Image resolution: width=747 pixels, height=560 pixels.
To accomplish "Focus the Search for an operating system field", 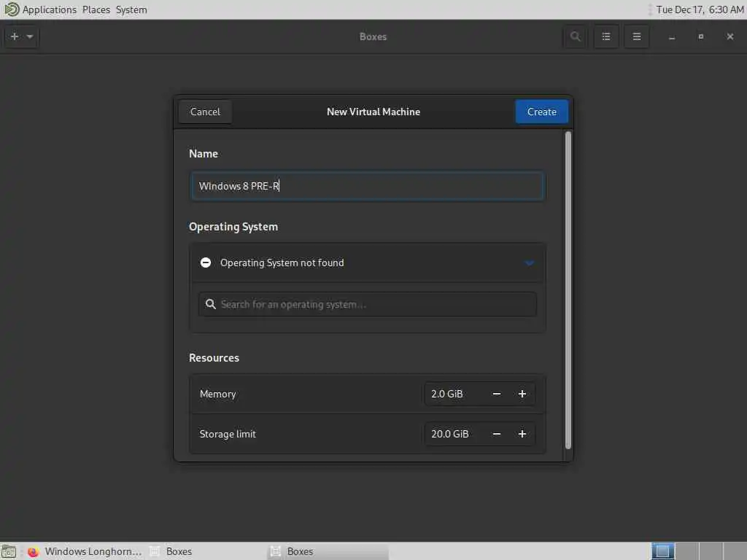I will coord(368,304).
